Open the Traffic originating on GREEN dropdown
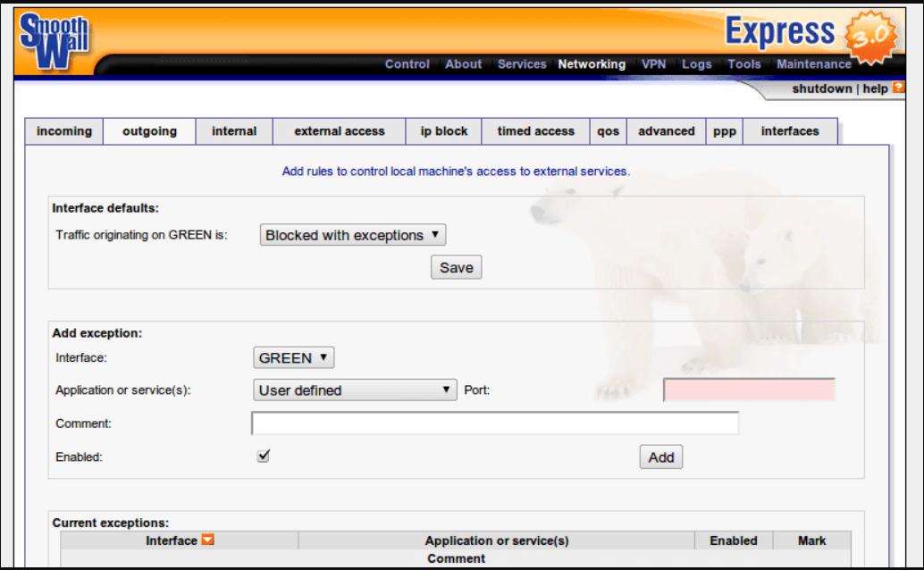This screenshot has height=570, width=924. (x=352, y=235)
